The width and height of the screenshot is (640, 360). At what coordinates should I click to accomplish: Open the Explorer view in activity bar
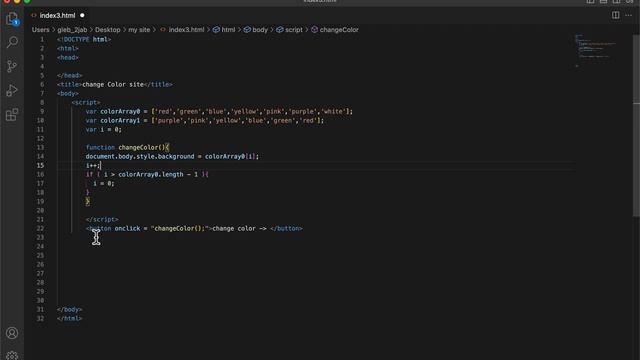[12, 19]
